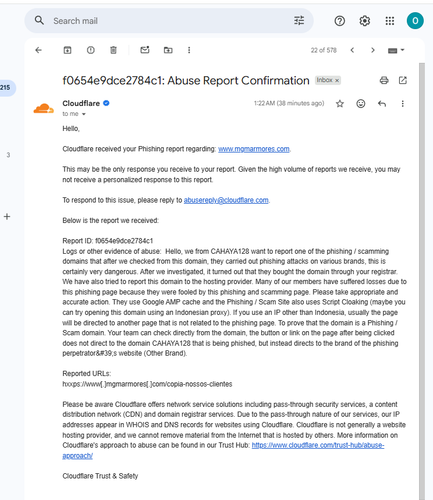Screen dimensions: 433x500
Task: Click the '22 of 578' counter
Action: (x=324, y=50)
